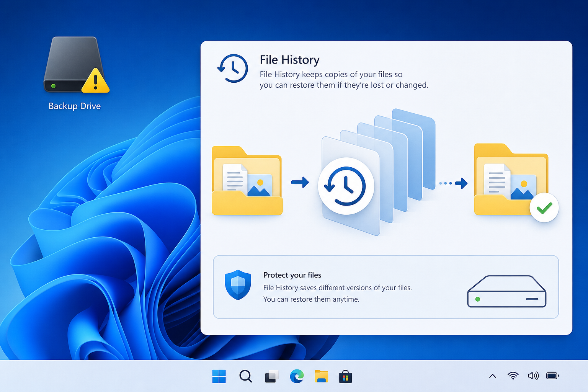The height and width of the screenshot is (392, 588).
Task: Click the "Protect your files" heading
Action: [x=292, y=275]
